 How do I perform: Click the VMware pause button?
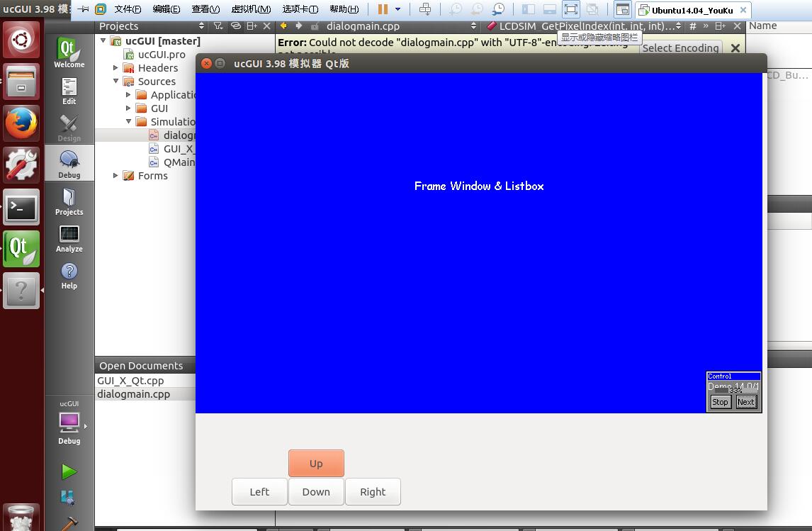[383, 9]
